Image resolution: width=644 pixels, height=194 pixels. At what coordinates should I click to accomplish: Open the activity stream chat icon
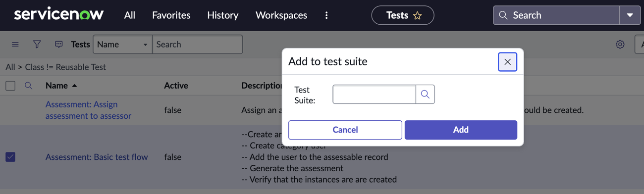58,45
